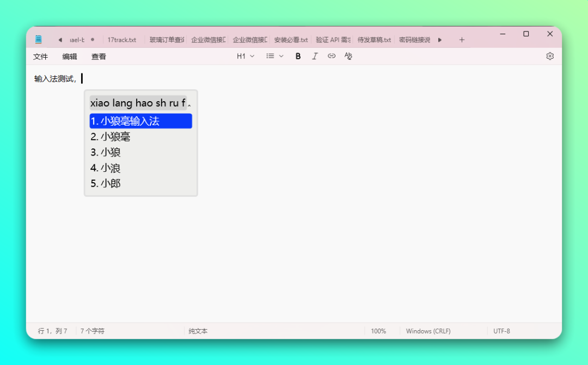Switch to the 安装必看.txt tab

pos(291,40)
